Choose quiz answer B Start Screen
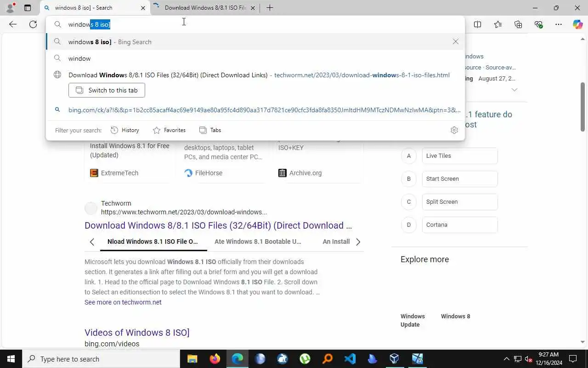 pyautogui.click(x=460, y=179)
